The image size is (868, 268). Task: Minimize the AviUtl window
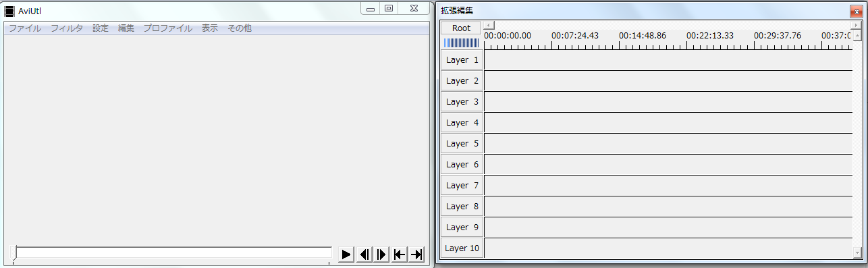click(371, 9)
